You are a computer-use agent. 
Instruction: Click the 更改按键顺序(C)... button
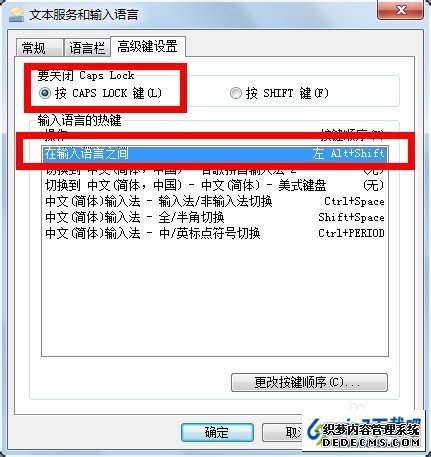pyautogui.click(x=309, y=382)
